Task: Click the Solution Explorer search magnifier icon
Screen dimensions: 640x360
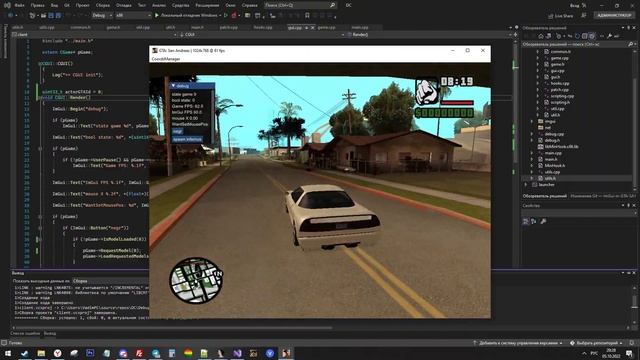Action: click(630, 44)
